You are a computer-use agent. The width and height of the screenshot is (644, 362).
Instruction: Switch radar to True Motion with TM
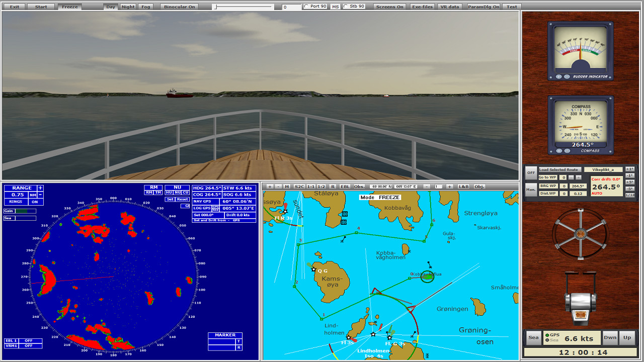click(x=159, y=193)
